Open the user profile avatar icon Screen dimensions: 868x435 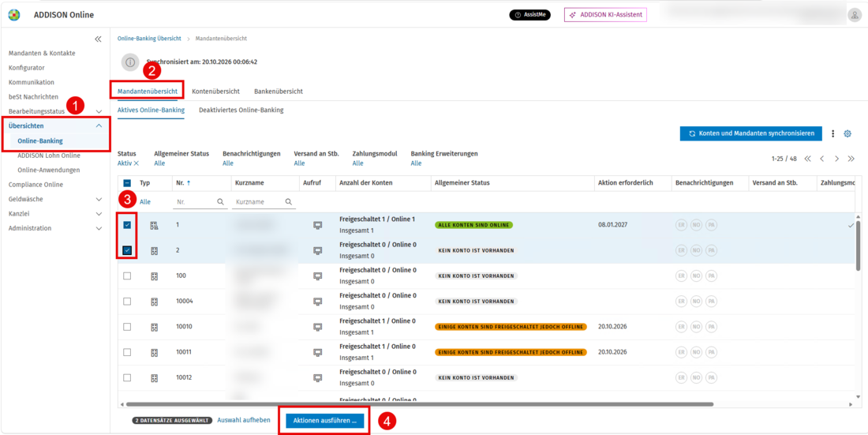(854, 16)
